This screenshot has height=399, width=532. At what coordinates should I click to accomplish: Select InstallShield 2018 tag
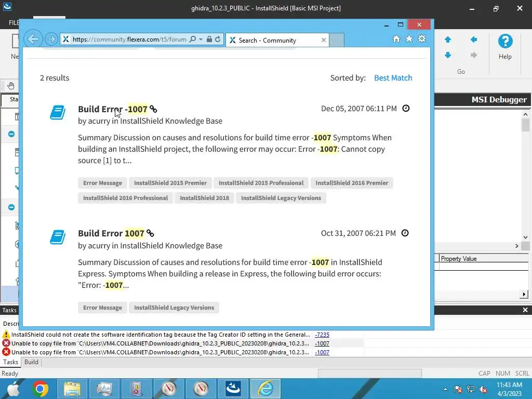tap(205, 198)
